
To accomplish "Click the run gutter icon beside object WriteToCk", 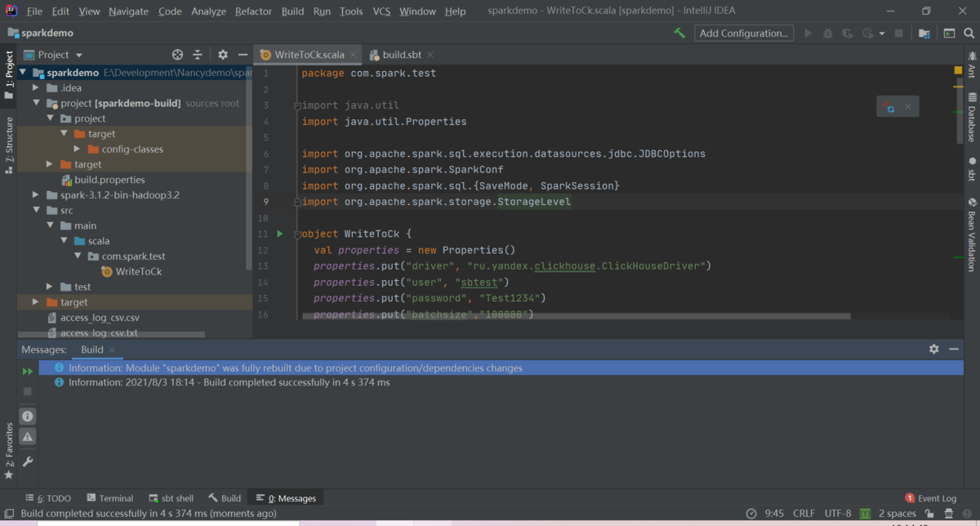I will click(280, 234).
